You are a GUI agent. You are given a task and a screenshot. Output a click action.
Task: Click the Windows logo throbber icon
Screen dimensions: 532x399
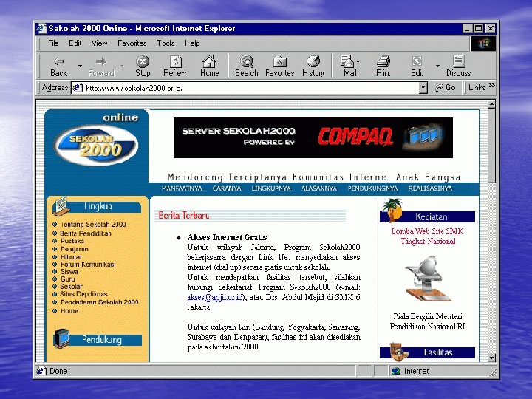click(483, 44)
